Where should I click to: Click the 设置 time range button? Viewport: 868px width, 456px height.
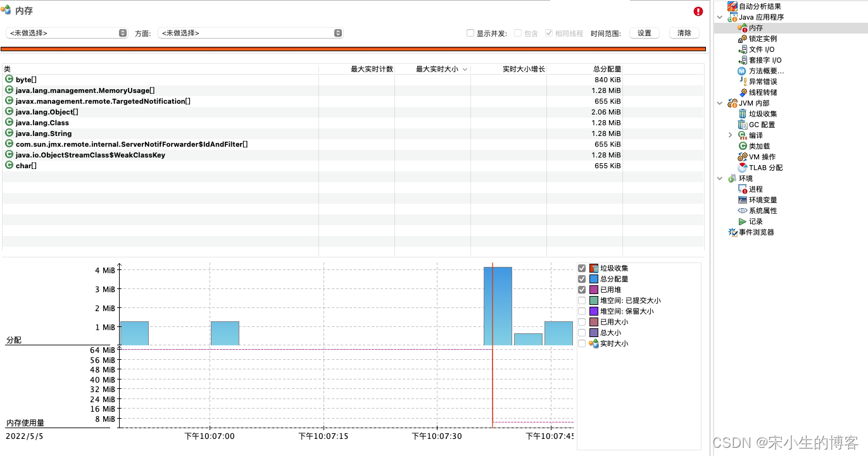pos(645,33)
